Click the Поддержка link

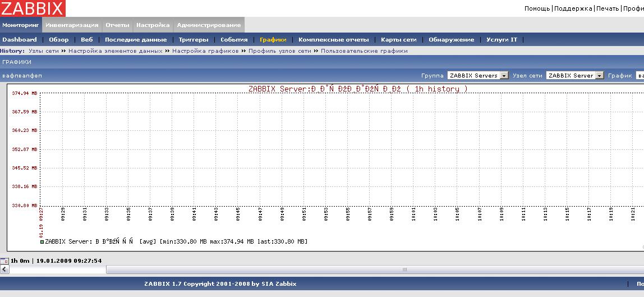[573, 8]
